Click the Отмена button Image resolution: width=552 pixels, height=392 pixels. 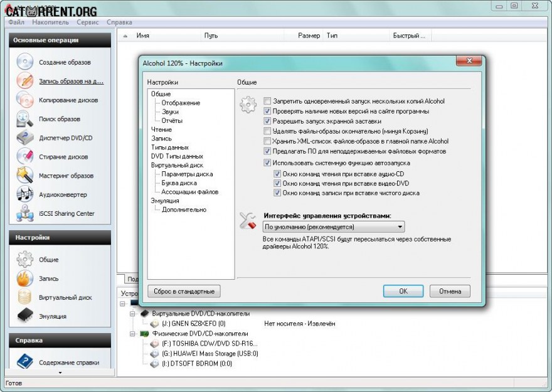click(x=450, y=291)
